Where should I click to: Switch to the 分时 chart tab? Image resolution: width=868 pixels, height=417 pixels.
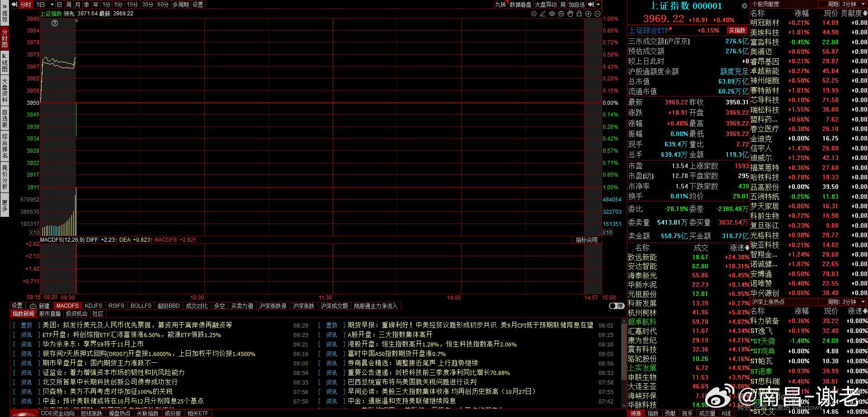[x=25, y=5]
